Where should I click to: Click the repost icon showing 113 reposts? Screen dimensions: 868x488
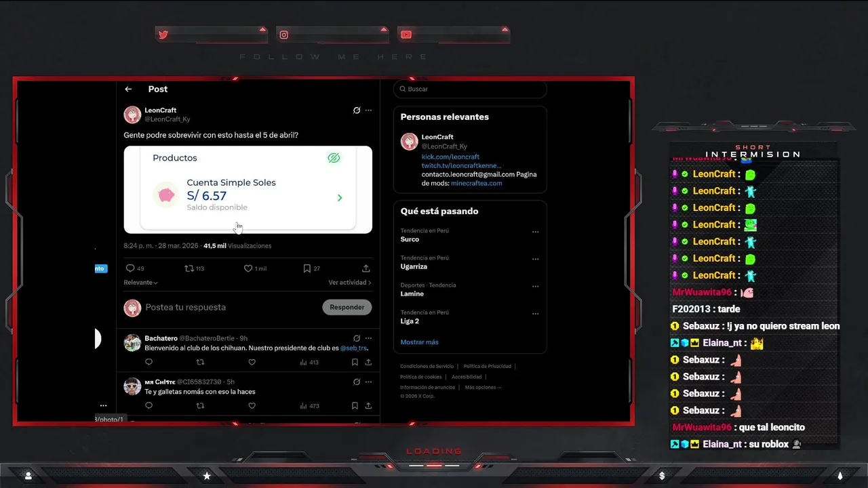coord(189,268)
